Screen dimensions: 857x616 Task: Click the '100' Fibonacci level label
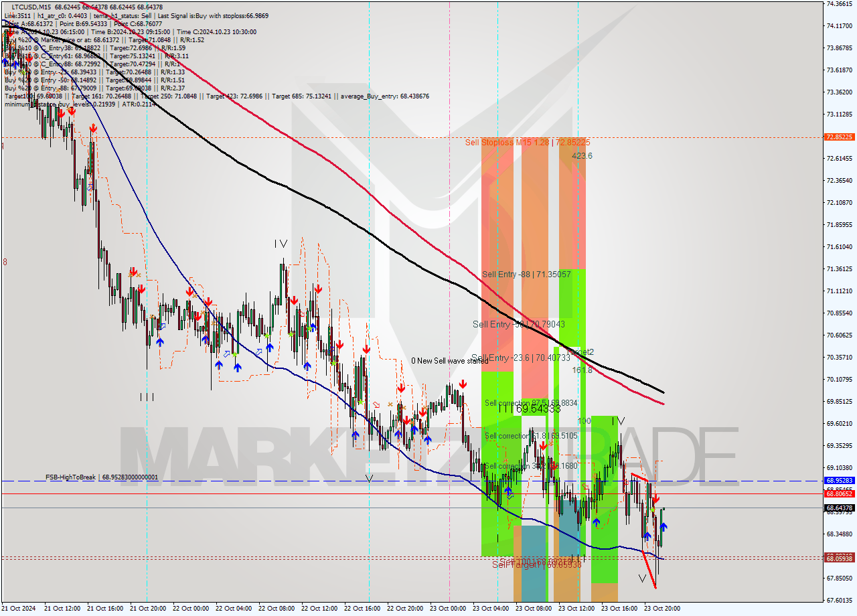point(585,421)
